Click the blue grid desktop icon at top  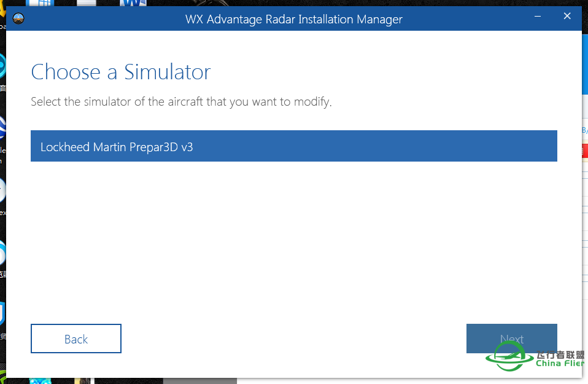tap(40, 3)
